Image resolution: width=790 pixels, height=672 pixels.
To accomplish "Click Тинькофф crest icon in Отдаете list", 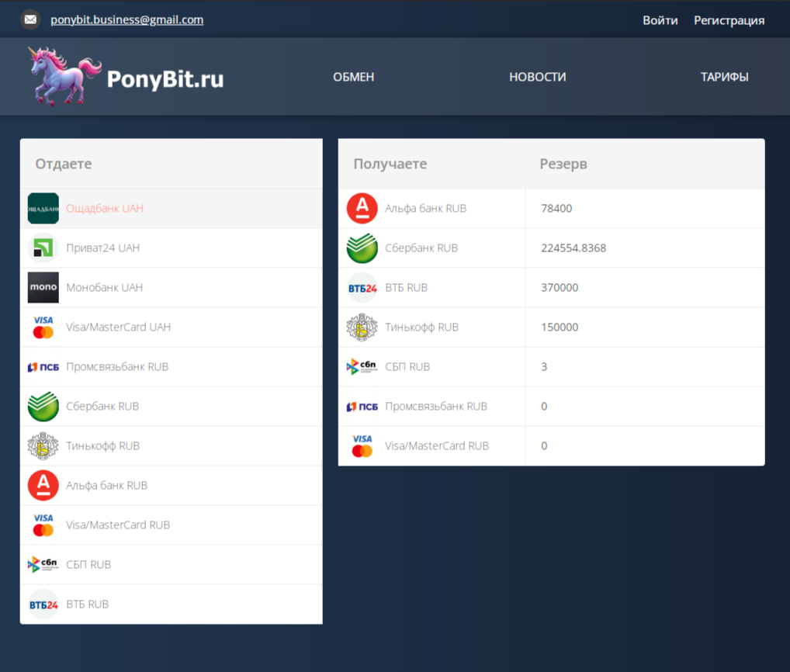I will (x=43, y=446).
